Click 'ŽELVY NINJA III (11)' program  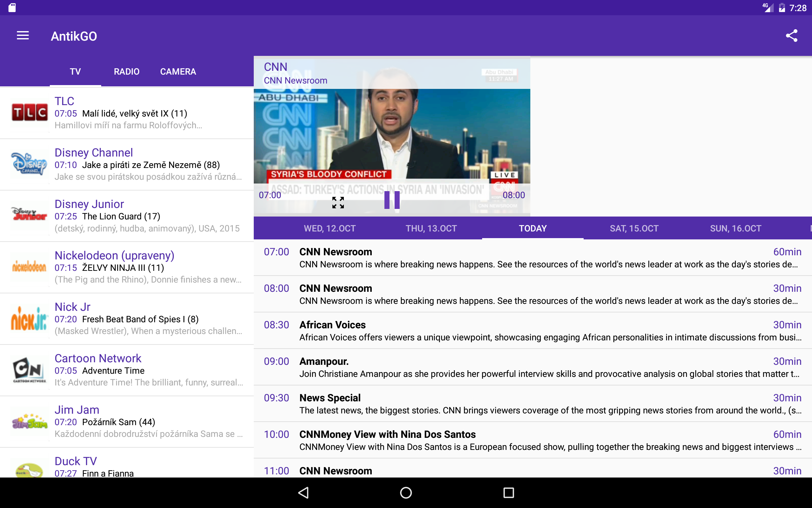point(123,268)
